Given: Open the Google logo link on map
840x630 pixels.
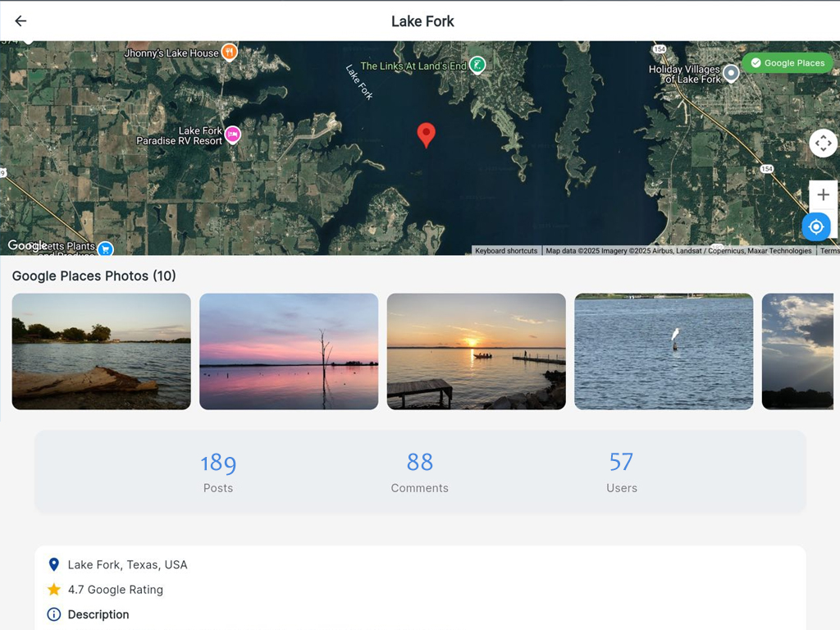Looking at the screenshot, I should click(x=27, y=246).
